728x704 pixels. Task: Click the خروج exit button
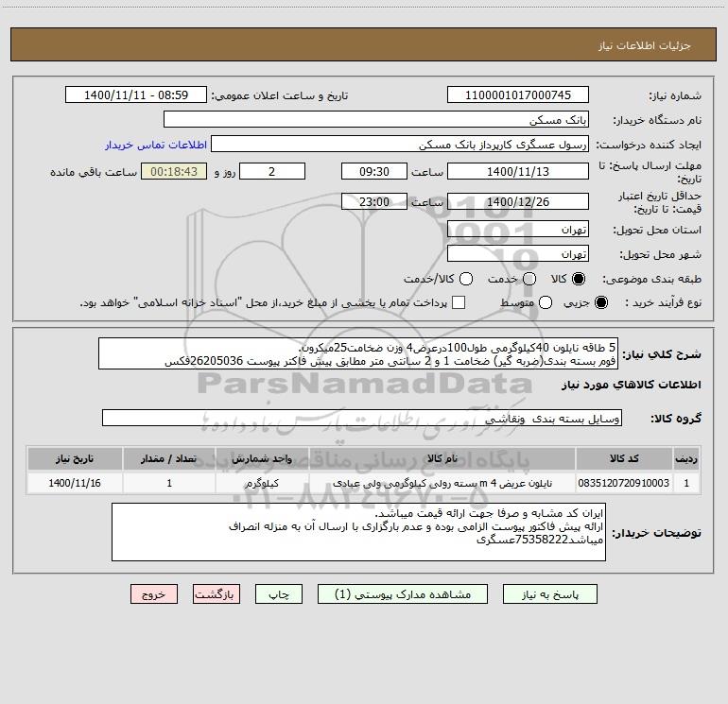[x=154, y=594]
